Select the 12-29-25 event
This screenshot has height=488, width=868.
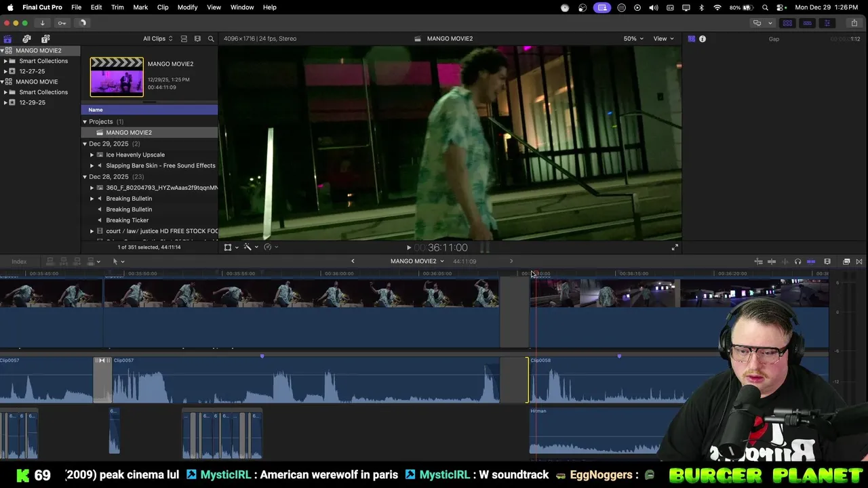coord(32,102)
